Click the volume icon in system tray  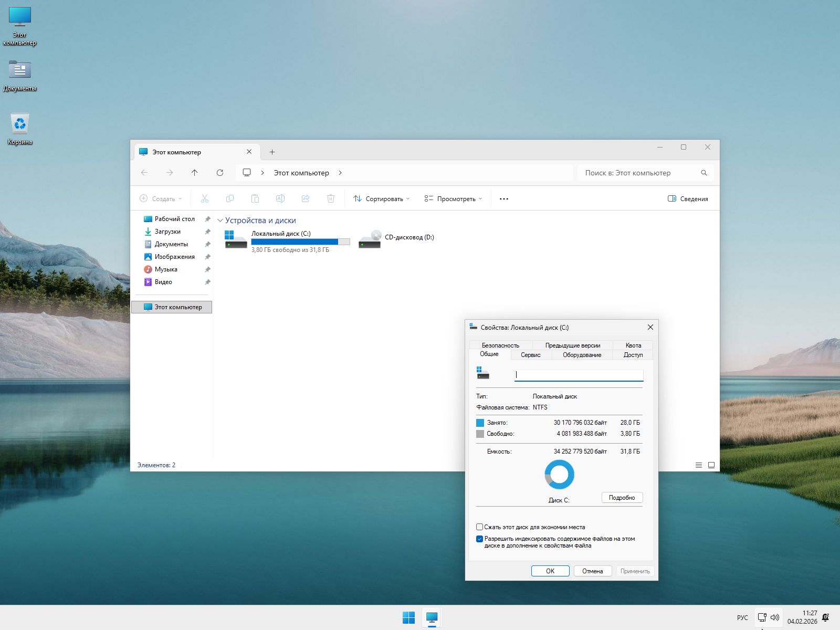[775, 617]
